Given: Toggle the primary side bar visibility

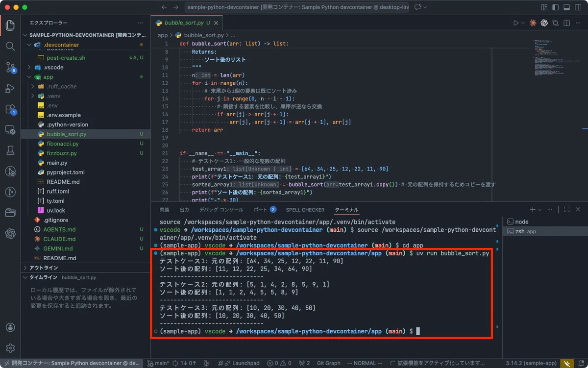Looking at the screenshot, I should tap(556, 7).
